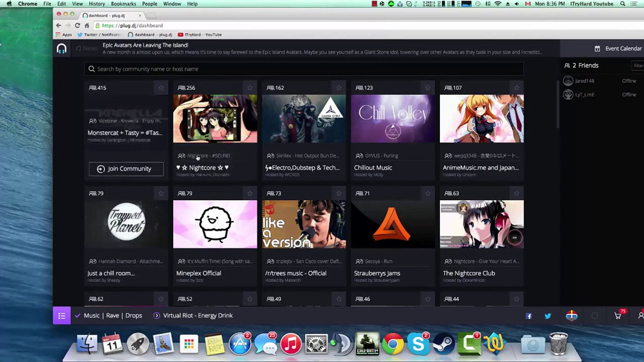Open the profile icon at footer edge
This screenshot has width=644, height=362.
[641, 316]
